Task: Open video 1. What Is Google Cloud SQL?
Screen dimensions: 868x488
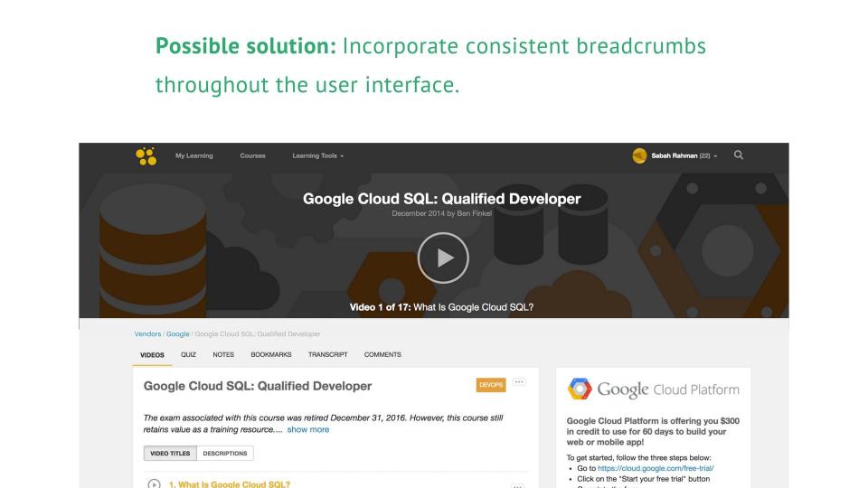Action: (x=229, y=484)
